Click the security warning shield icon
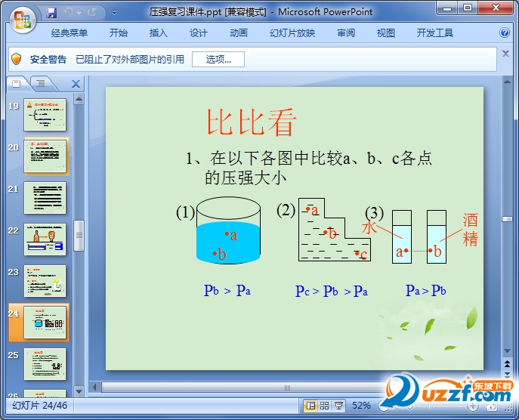Viewport: 519px width, 420px height. (x=16, y=59)
